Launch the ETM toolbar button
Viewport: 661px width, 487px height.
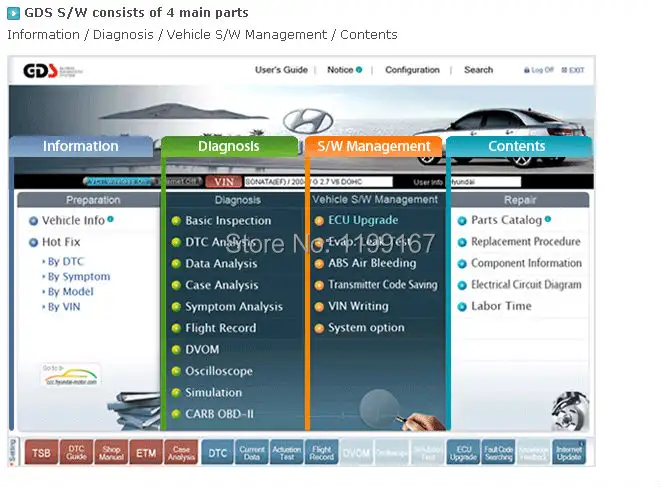146,453
